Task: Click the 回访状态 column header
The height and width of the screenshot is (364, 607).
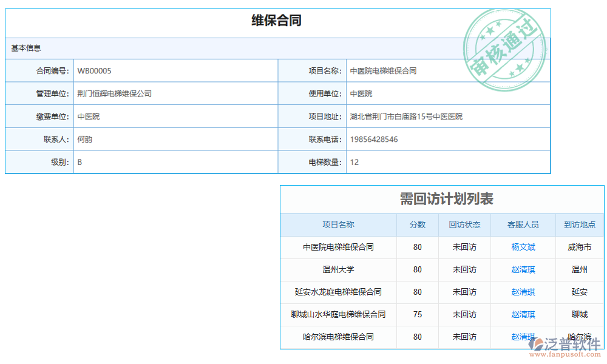Action: point(464,224)
